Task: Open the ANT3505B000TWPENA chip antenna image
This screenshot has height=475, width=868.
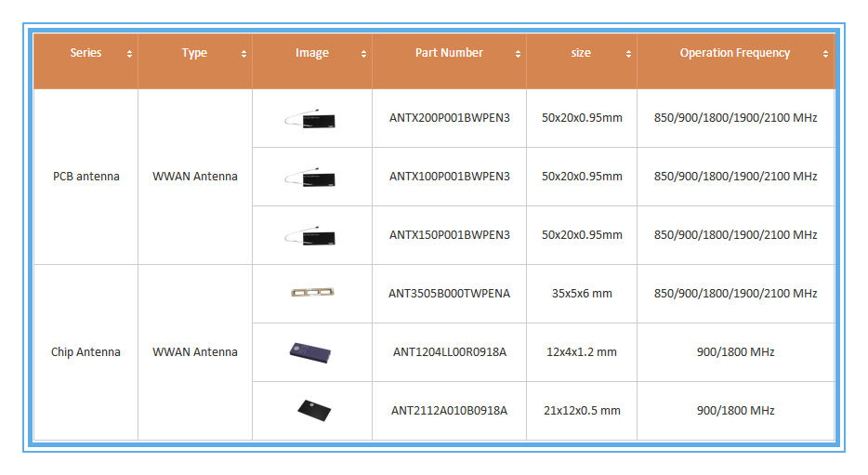Action: 311,293
